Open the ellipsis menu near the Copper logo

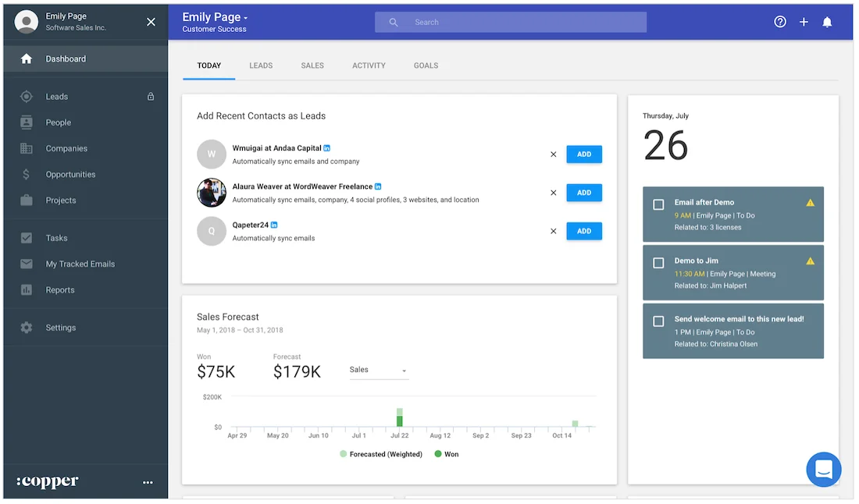[148, 482]
